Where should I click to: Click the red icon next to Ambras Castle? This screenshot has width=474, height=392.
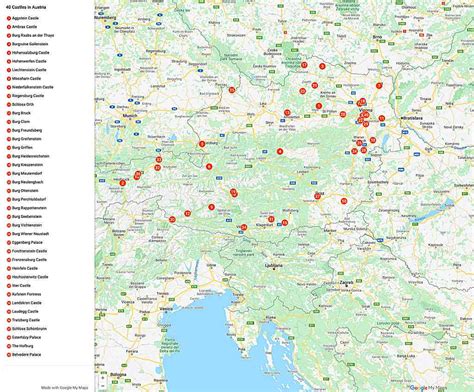point(9,27)
